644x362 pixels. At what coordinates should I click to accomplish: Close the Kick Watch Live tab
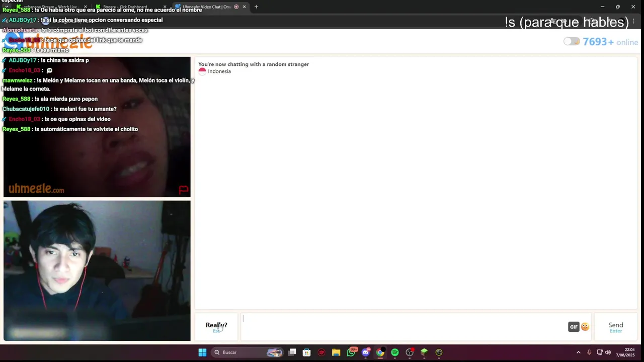pos(85,7)
